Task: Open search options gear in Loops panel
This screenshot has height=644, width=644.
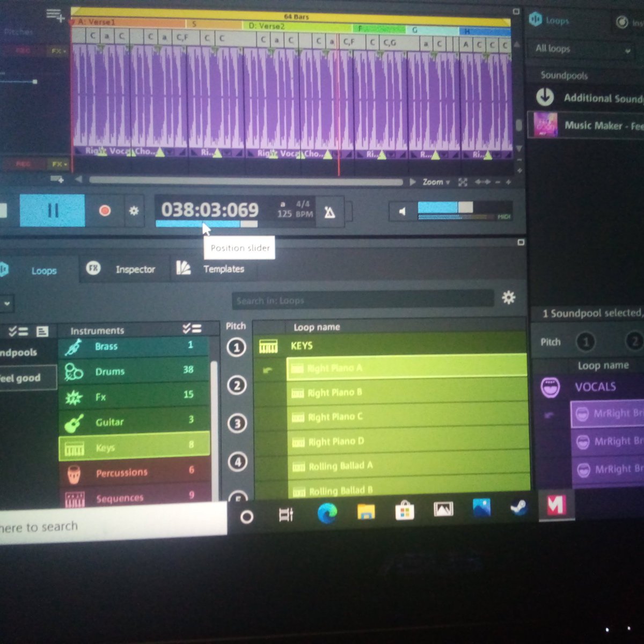Action: click(x=508, y=297)
